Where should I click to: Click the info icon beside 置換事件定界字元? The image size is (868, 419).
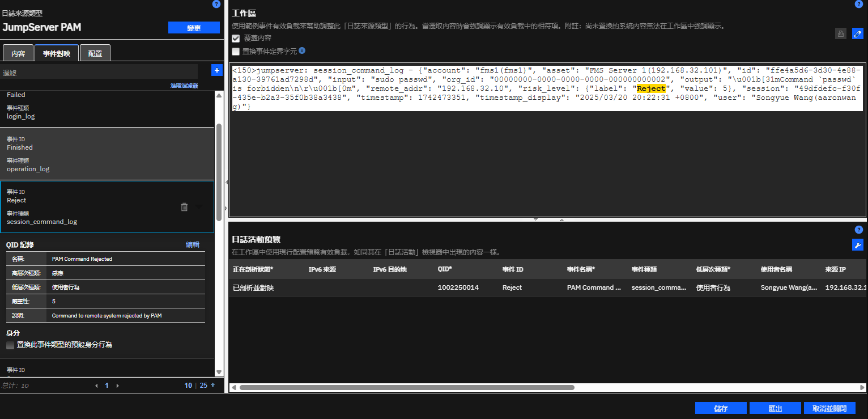pos(302,50)
